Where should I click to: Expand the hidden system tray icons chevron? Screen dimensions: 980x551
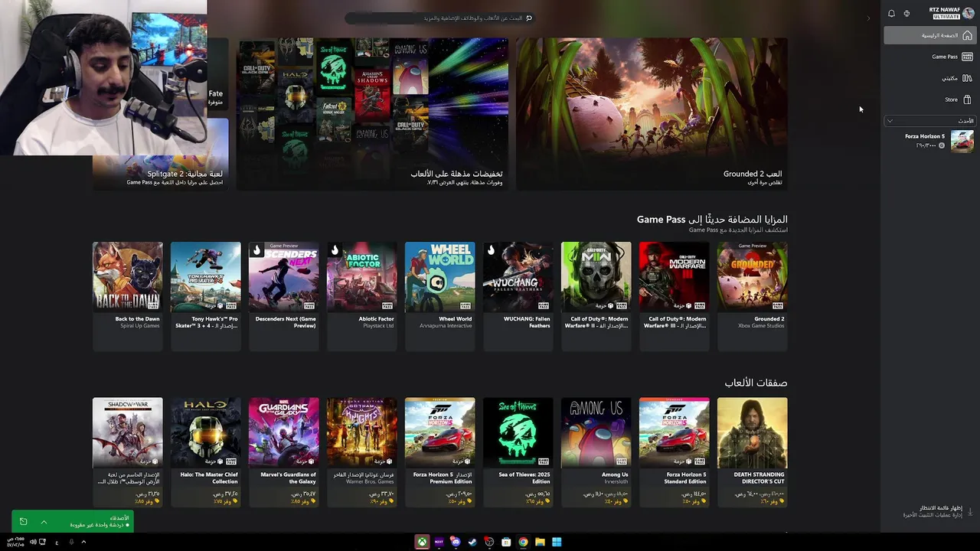[83, 542]
